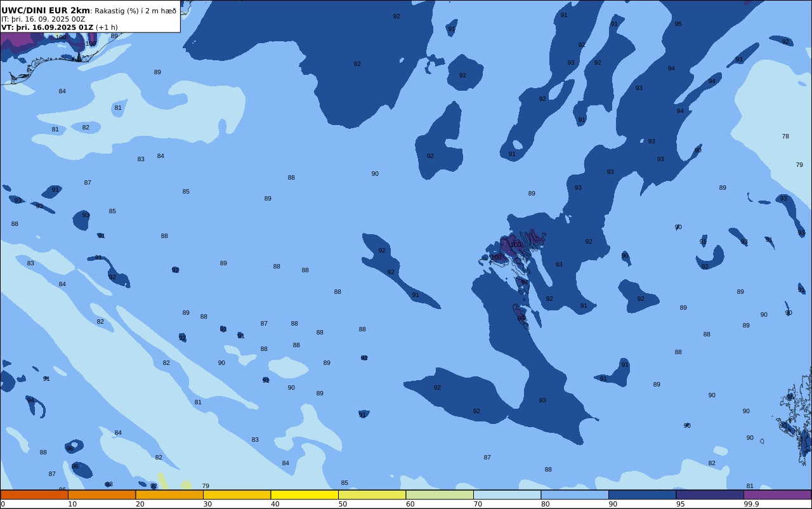Click the 'VT: þri. 16.09.2025 01Z' valid time
Image resolution: width=812 pixels, height=509 pixels.
[x=47, y=27]
